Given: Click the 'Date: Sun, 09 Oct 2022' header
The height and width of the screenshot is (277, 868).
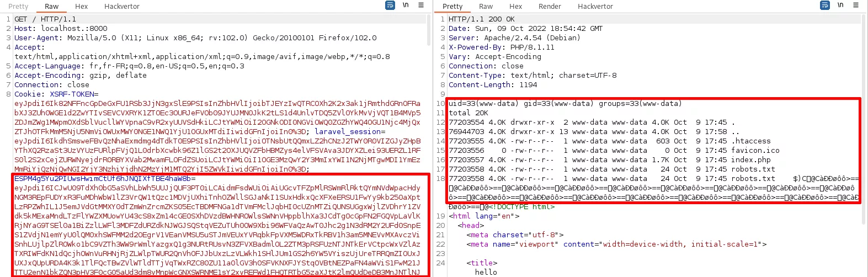Looking at the screenshot, I should (525, 29).
